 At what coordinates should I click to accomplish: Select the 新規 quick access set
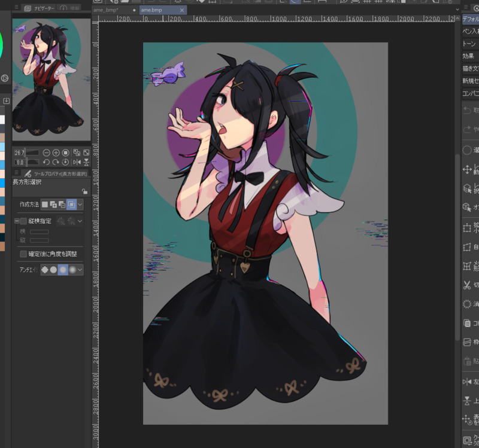coord(471,81)
